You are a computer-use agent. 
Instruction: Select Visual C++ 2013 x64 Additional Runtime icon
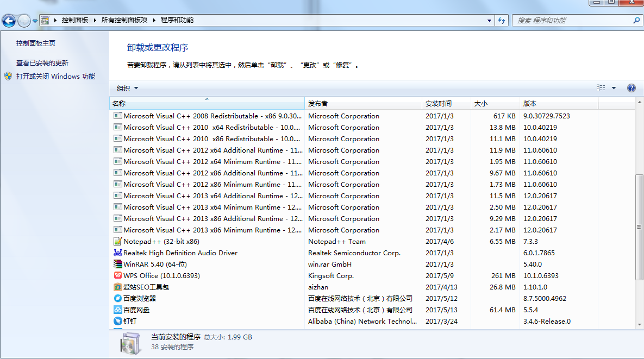coord(118,196)
